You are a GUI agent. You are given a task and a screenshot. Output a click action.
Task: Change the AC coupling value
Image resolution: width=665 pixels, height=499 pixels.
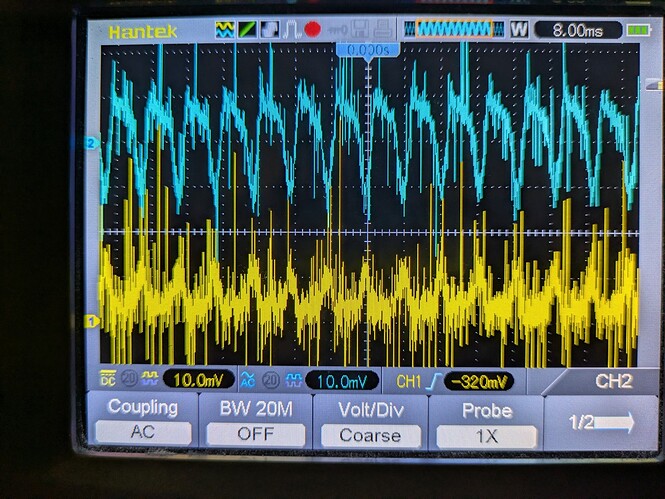143,432
